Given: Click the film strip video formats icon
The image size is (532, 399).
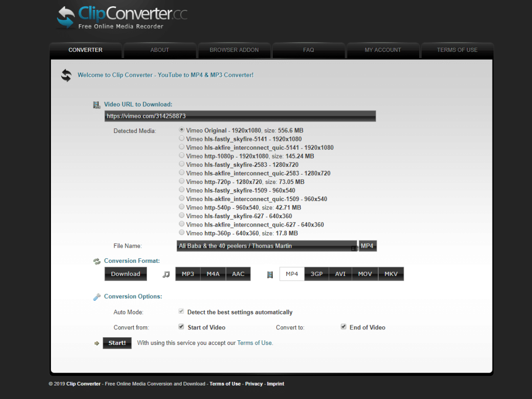Looking at the screenshot, I should click(x=270, y=274).
